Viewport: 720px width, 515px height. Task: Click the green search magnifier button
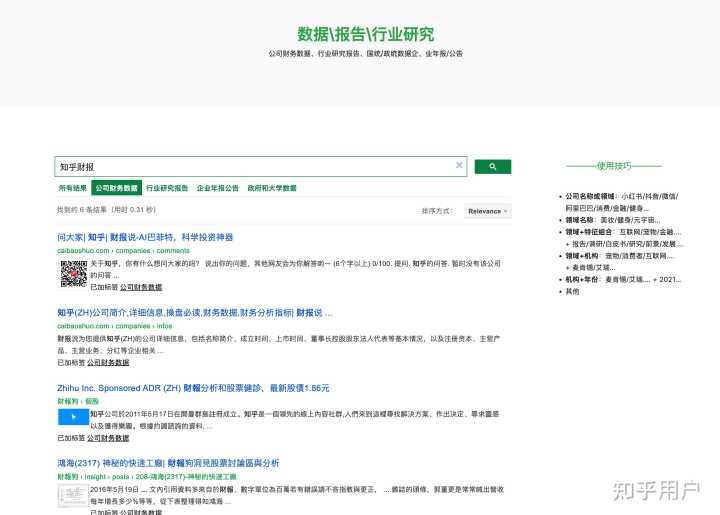click(492, 167)
